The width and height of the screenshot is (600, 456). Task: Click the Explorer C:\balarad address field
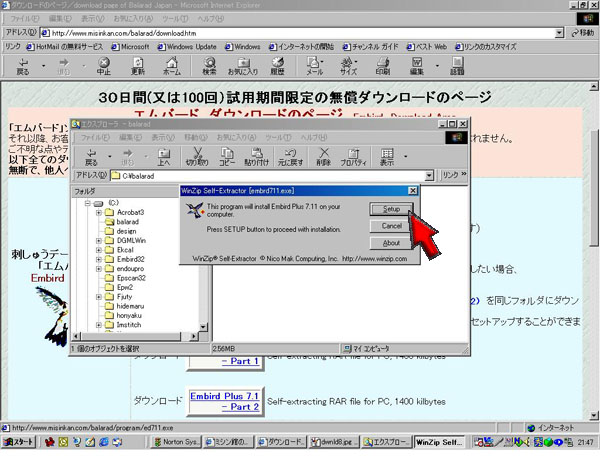click(268, 176)
